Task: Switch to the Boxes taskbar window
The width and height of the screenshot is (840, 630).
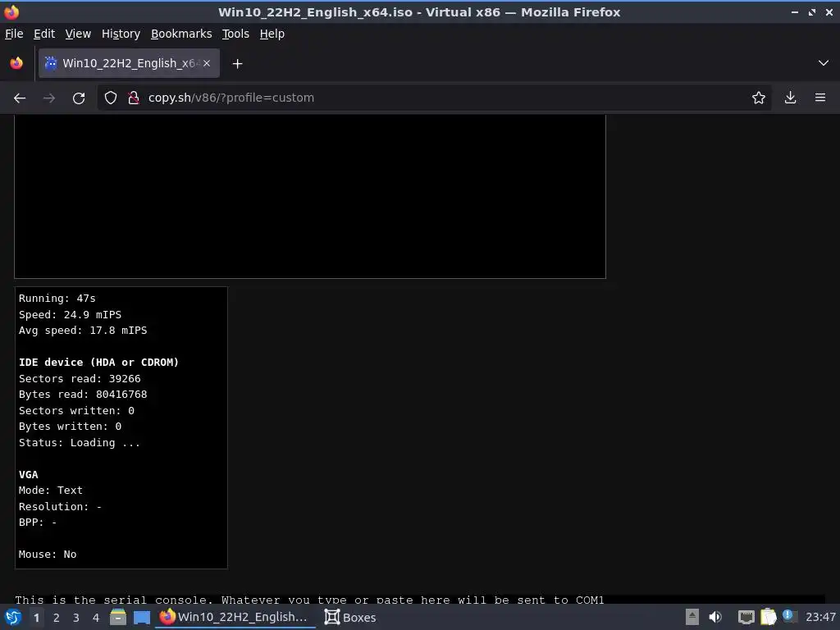Action: click(x=350, y=617)
